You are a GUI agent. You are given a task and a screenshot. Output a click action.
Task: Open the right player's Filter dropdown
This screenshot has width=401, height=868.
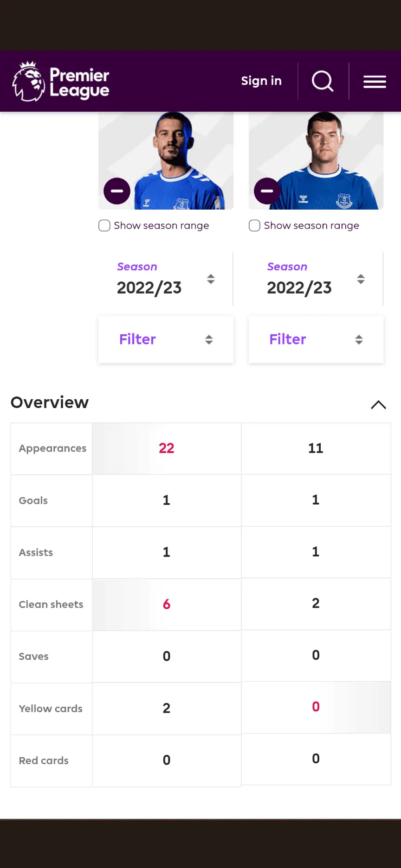tap(316, 339)
